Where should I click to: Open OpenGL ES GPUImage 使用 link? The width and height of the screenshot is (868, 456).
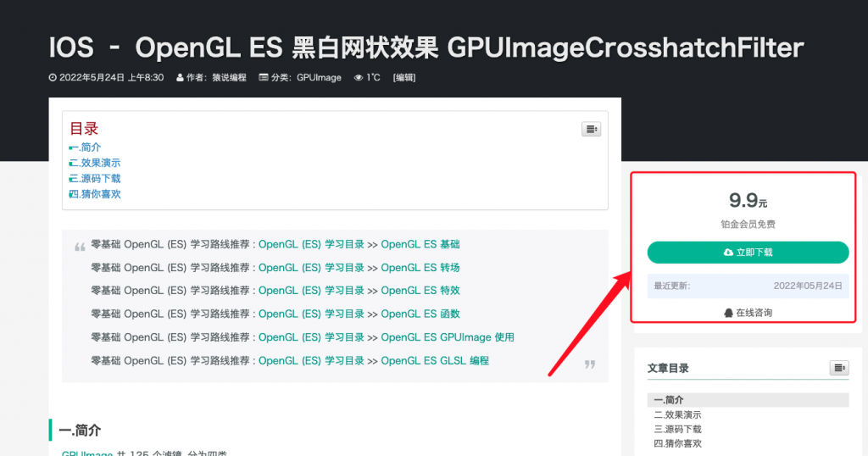click(448, 337)
